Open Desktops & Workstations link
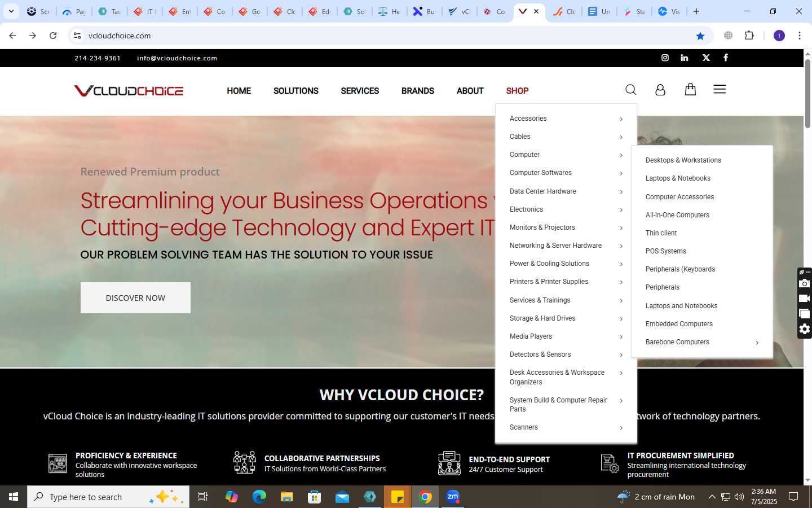 point(683,160)
